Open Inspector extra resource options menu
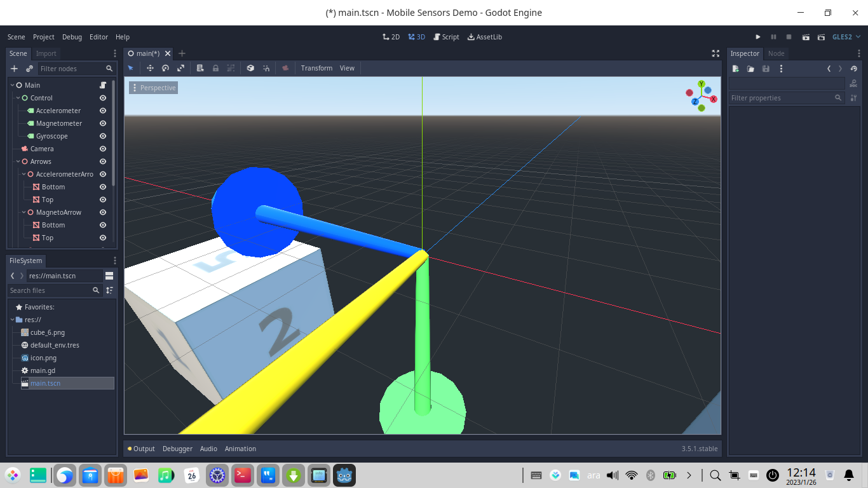This screenshot has width=868, height=488. pos(781,69)
